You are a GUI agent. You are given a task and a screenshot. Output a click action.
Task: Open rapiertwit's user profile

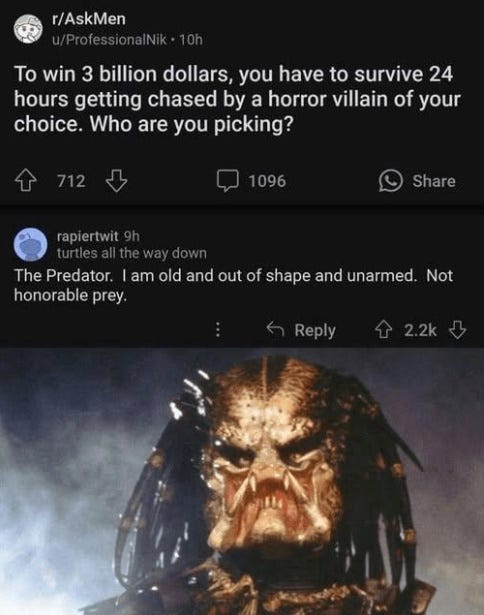(87, 236)
